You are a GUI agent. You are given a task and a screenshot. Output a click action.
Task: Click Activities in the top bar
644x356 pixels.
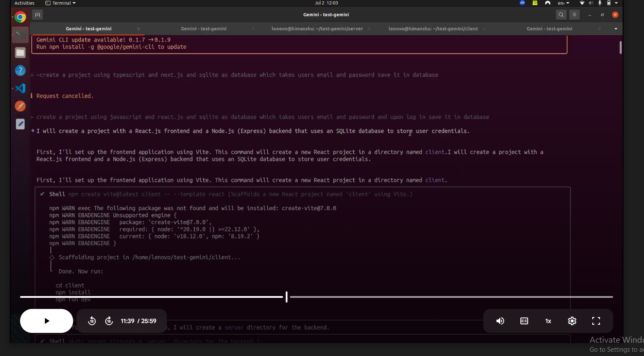[24, 3]
